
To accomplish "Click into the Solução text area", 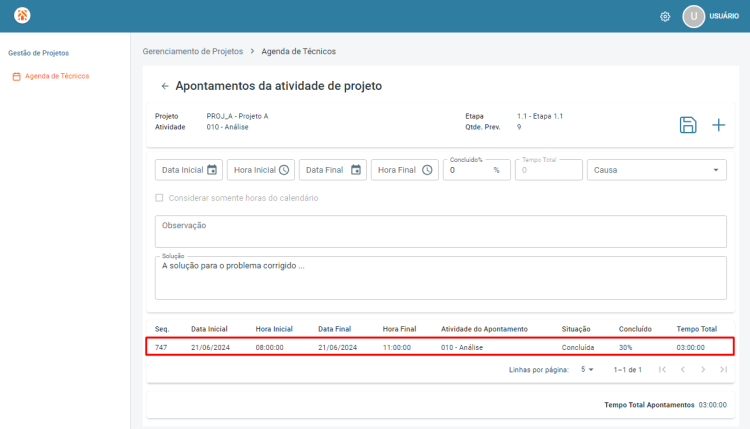I will click(x=441, y=278).
